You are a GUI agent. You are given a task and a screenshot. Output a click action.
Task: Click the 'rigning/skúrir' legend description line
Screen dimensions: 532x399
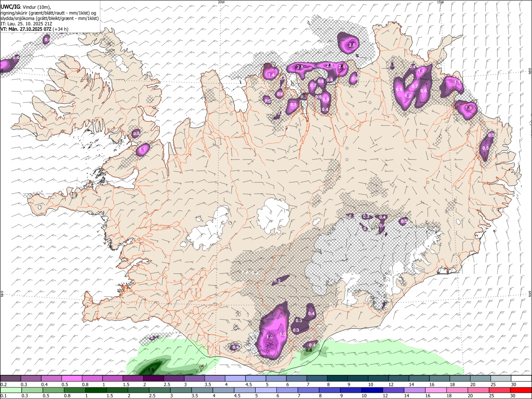[48, 13]
